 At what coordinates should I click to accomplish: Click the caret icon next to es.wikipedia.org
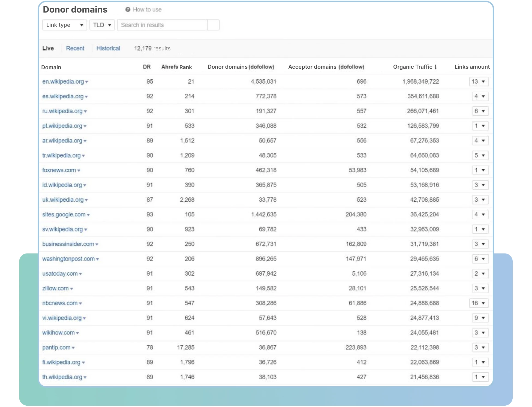point(86,97)
